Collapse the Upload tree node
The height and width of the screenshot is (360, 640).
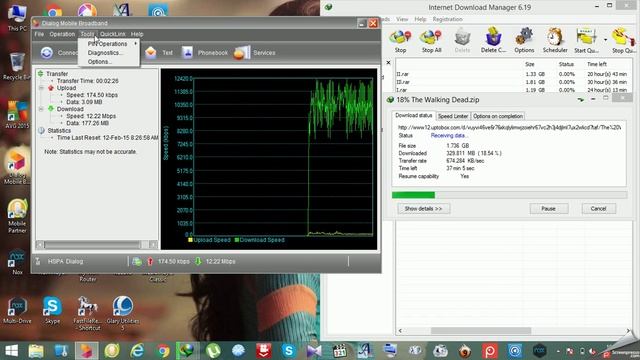click(x=41, y=88)
